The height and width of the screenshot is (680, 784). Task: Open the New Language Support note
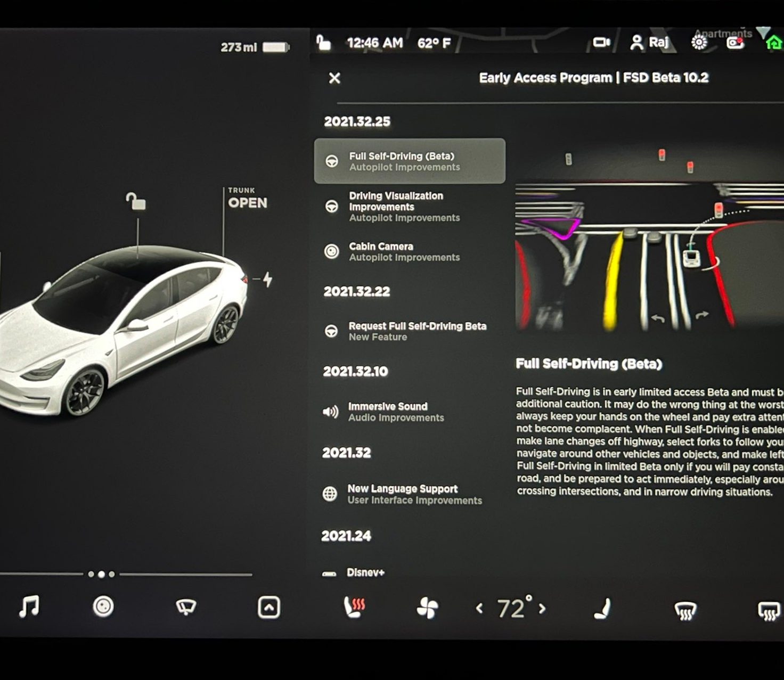pyautogui.click(x=410, y=494)
